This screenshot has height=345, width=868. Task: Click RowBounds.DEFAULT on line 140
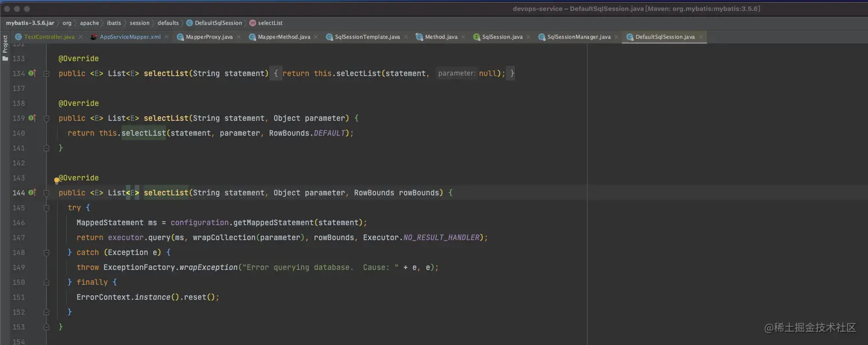coord(308,133)
